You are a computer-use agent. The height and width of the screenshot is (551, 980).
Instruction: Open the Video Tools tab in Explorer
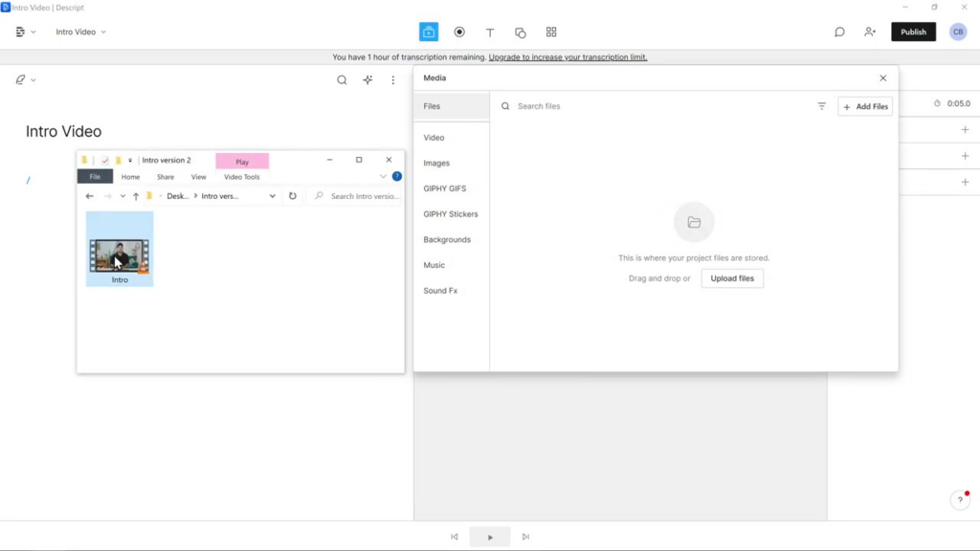tap(242, 177)
